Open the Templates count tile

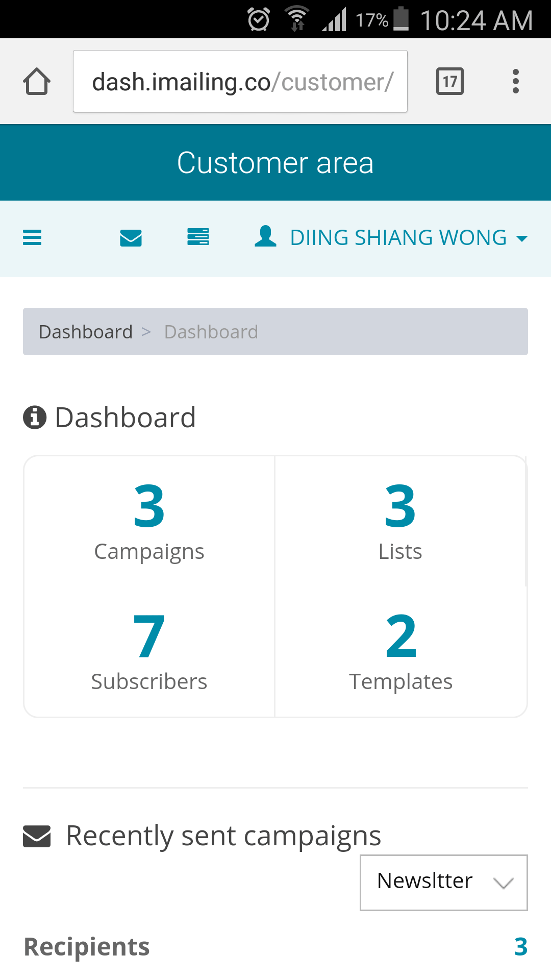coord(400,651)
